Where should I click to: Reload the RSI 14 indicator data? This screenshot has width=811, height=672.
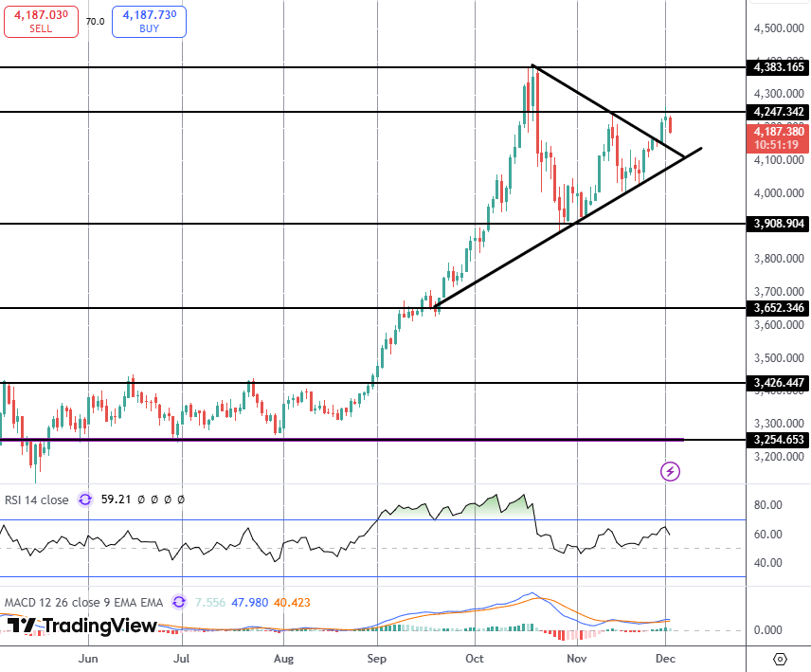tap(83, 500)
